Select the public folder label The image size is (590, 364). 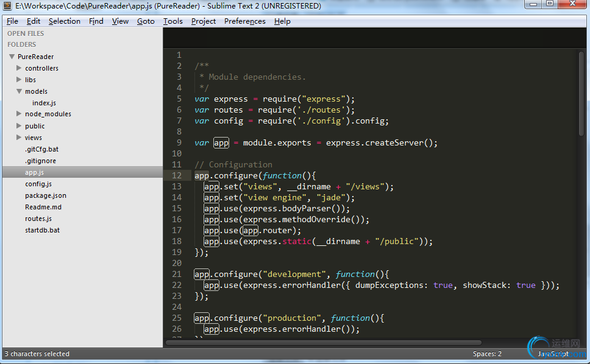(35, 126)
